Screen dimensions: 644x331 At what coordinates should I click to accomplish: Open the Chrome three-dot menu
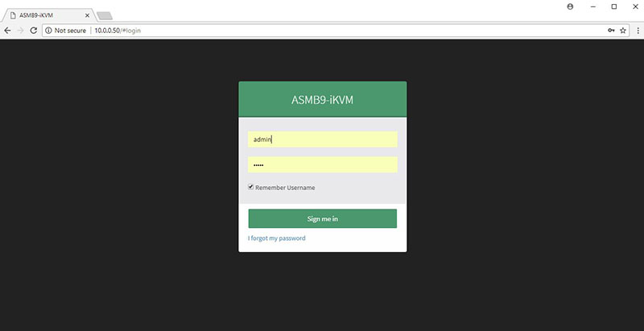point(638,31)
